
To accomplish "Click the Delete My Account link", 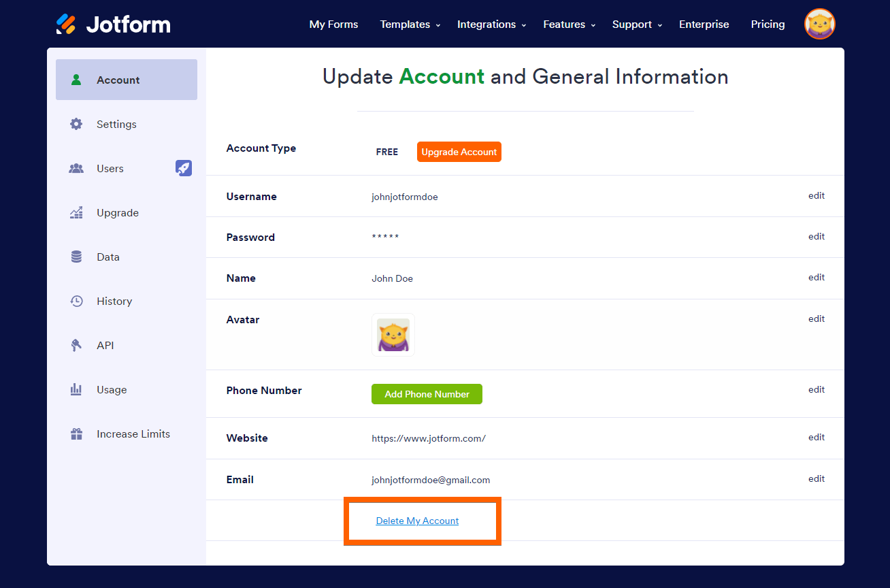I will click(417, 521).
